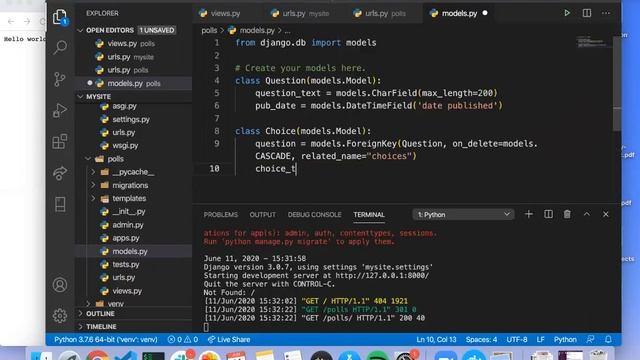Open the Extensions view

coord(60,142)
